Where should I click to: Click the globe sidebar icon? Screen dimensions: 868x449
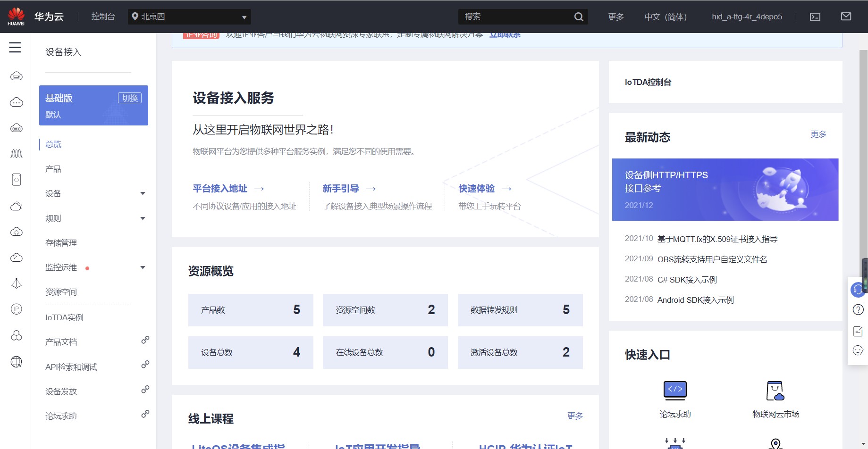click(17, 362)
